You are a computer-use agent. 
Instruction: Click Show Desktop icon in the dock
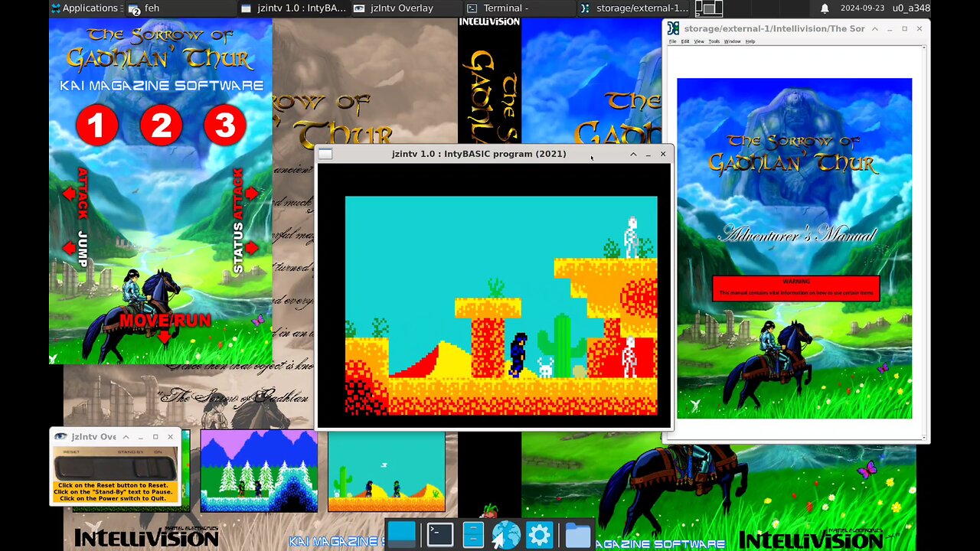pyautogui.click(x=402, y=535)
